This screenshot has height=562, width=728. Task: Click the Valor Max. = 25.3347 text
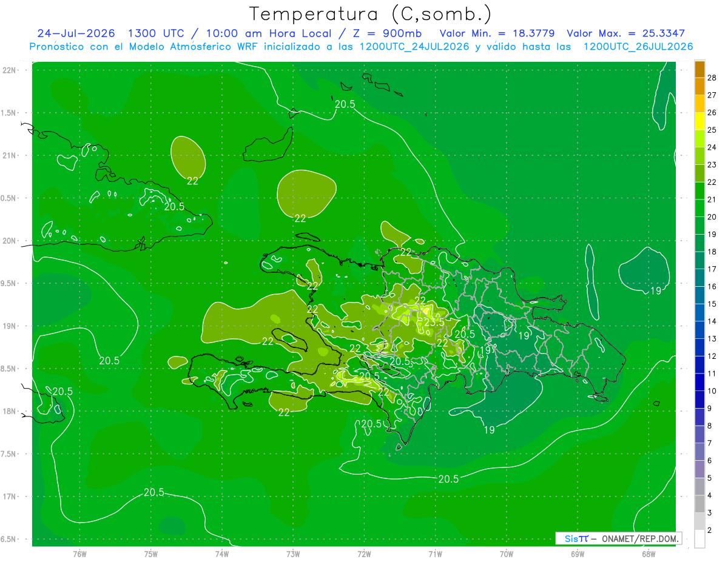point(625,33)
